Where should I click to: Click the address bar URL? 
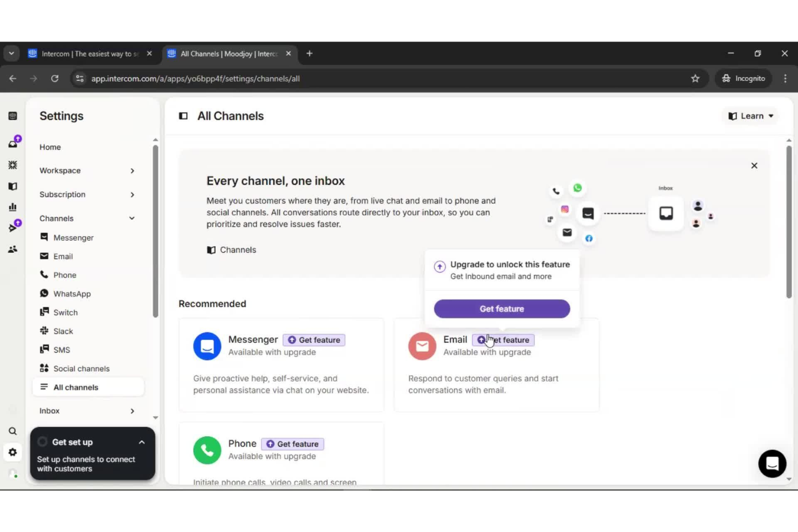point(195,79)
